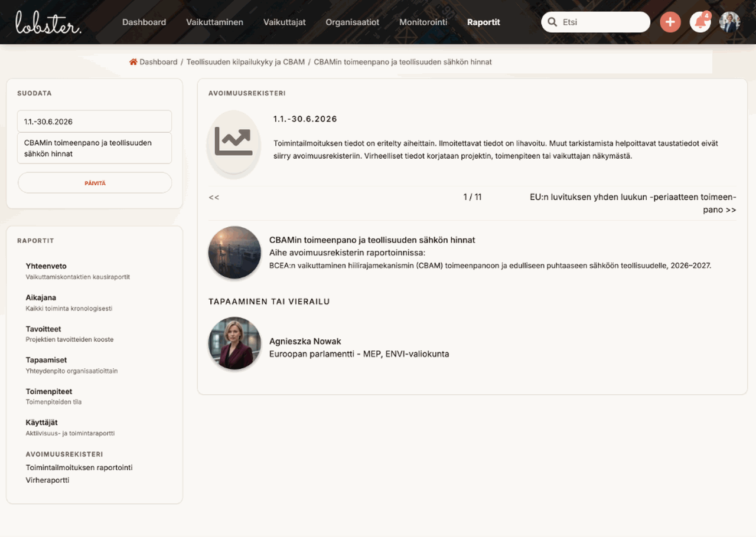Click the chart trend report icon
The image size is (756, 537).
click(233, 142)
